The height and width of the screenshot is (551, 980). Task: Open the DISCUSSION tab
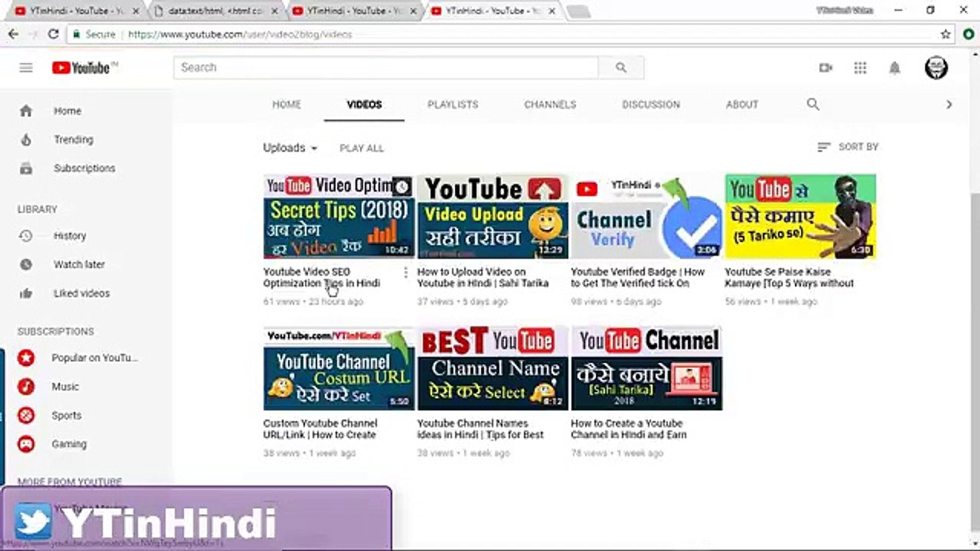pyautogui.click(x=651, y=105)
